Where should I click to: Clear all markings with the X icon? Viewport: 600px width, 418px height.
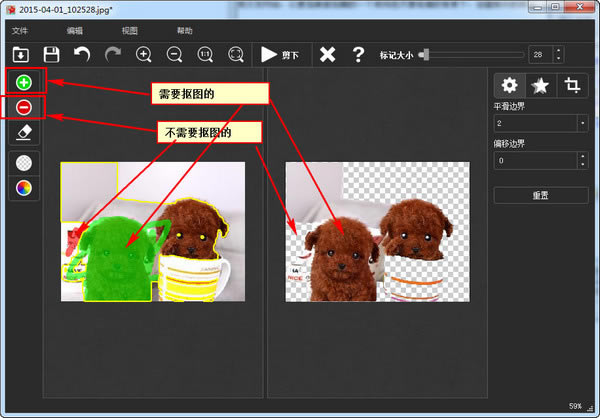point(328,54)
